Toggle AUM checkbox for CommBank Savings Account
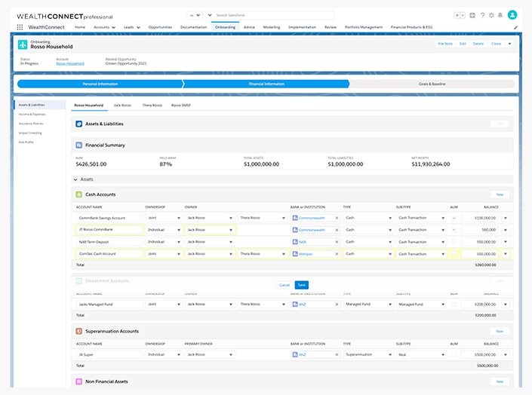 point(454,218)
